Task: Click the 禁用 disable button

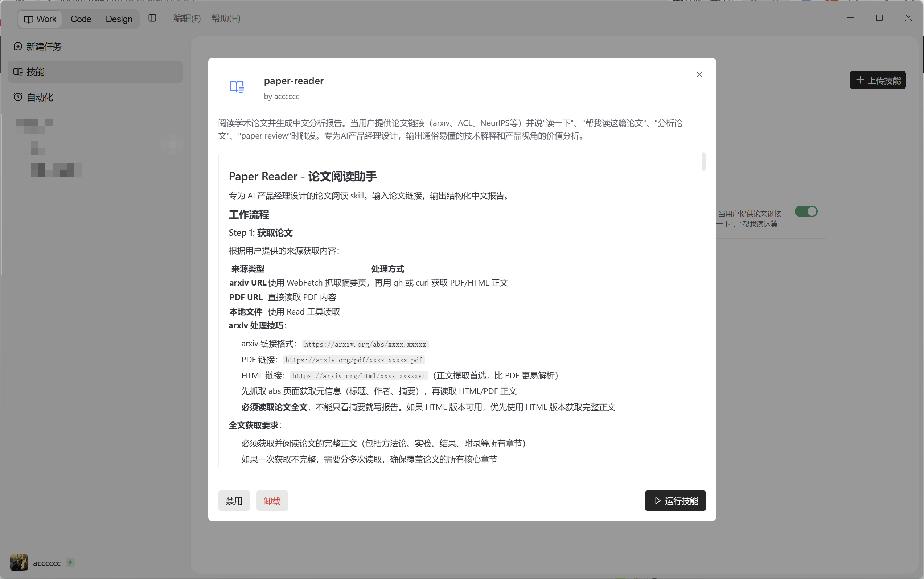Action: (234, 501)
